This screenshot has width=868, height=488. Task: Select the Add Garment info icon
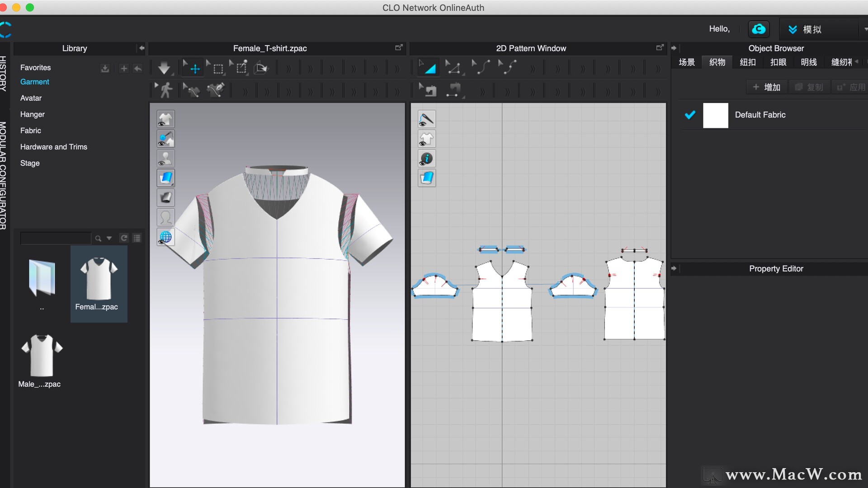tap(426, 158)
